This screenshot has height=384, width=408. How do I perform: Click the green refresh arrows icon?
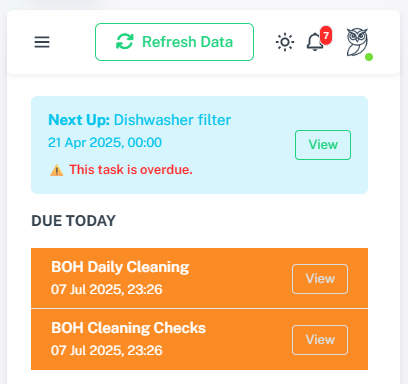(125, 42)
